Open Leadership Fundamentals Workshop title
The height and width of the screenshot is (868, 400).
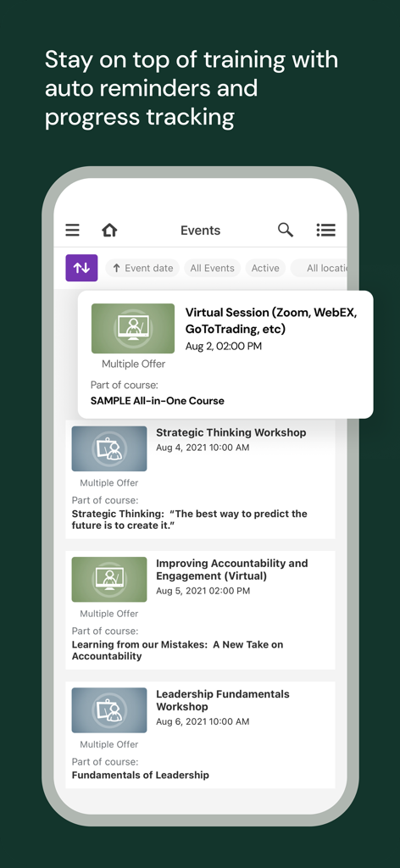click(x=222, y=700)
